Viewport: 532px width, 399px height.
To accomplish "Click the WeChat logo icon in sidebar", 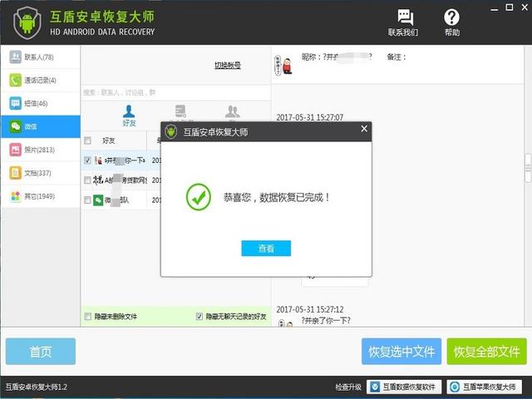I will [15, 126].
